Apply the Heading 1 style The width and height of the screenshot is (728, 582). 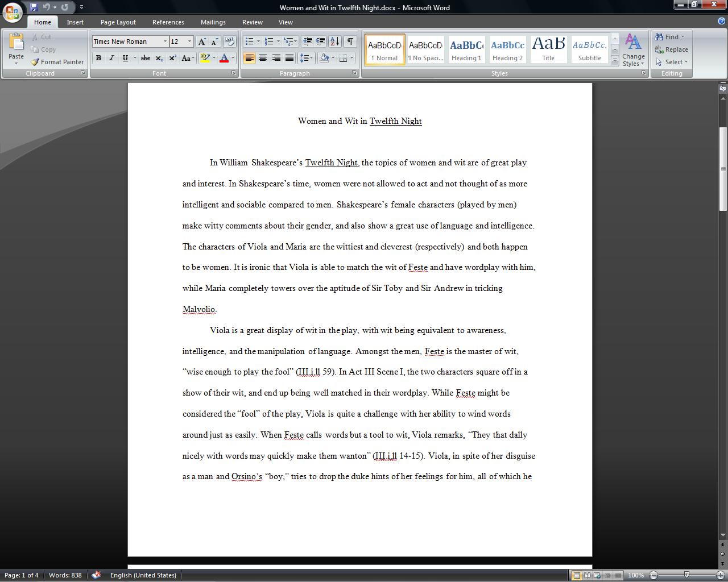pos(466,49)
